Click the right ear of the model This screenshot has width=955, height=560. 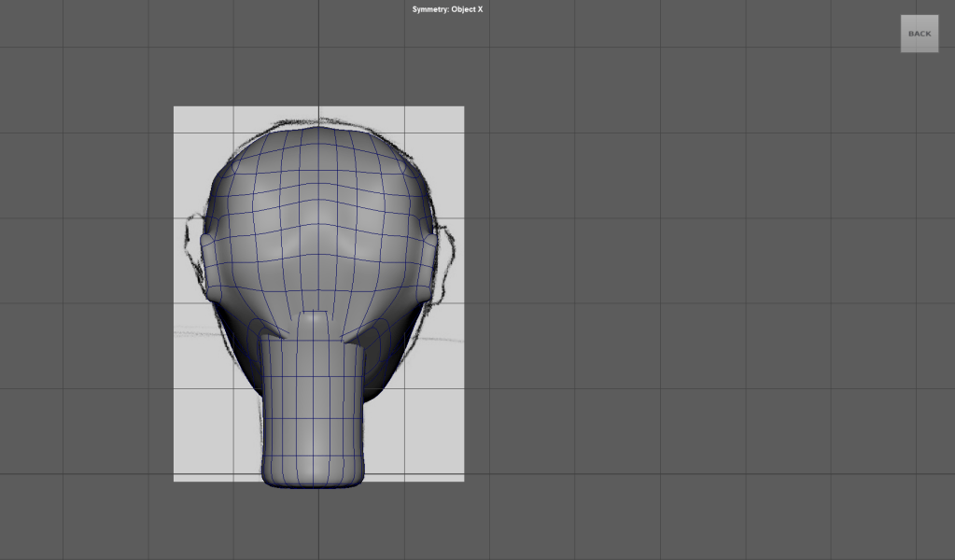pos(430,266)
